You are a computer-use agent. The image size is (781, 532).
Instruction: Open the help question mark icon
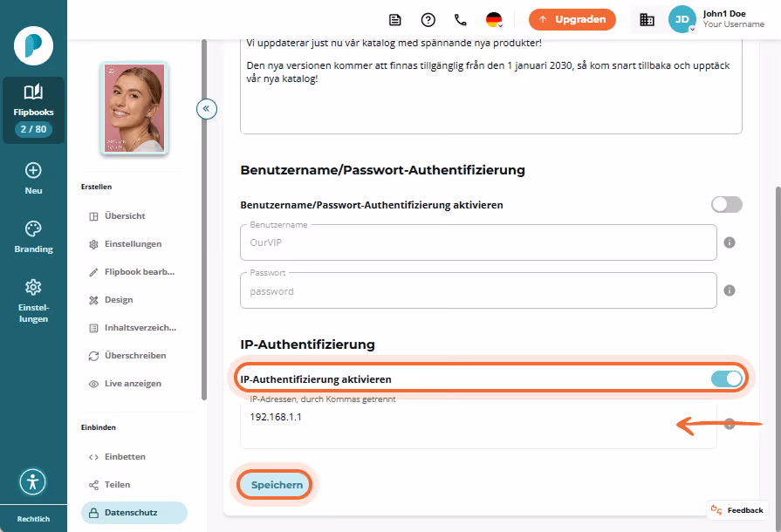point(428,20)
